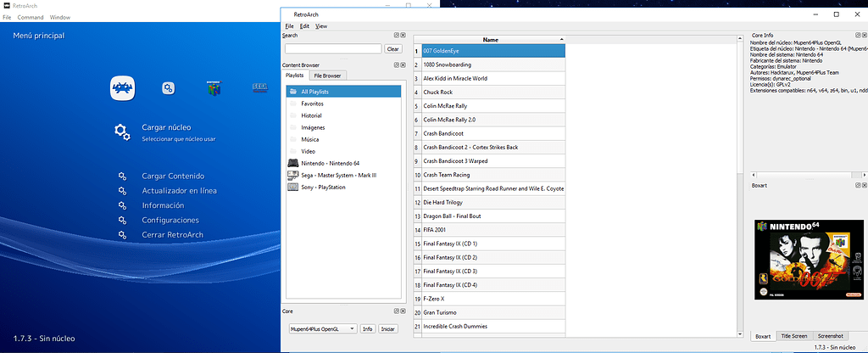Close the Content Browser panel
The width and height of the screenshot is (868, 353).
pos(403,64)
